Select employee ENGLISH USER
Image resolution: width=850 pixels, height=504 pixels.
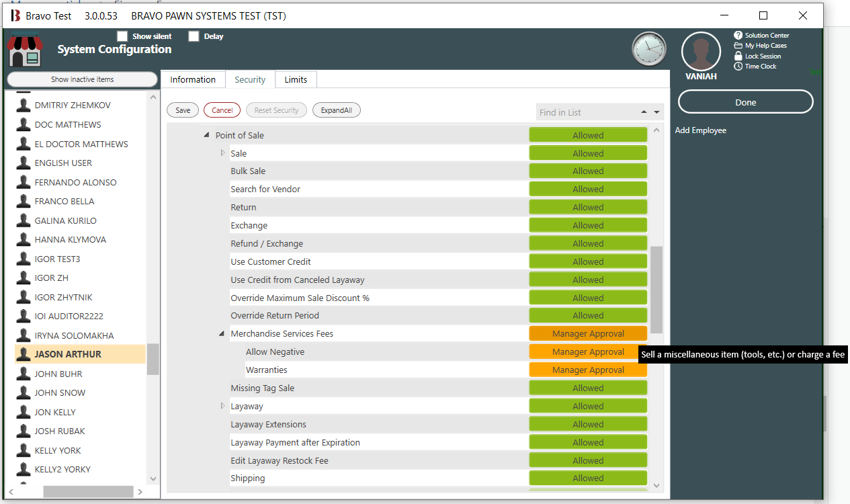coord(63,163)
